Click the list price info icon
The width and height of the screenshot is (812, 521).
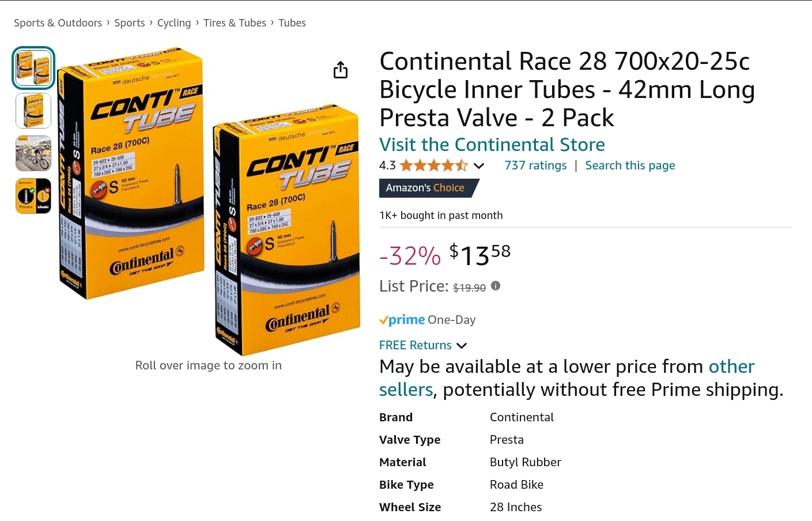496,286
